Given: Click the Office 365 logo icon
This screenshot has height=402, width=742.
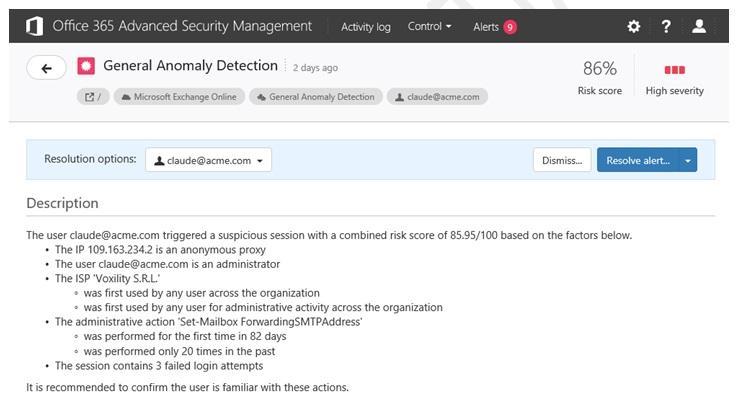Looking at the screenshot, I should [35, 26].
